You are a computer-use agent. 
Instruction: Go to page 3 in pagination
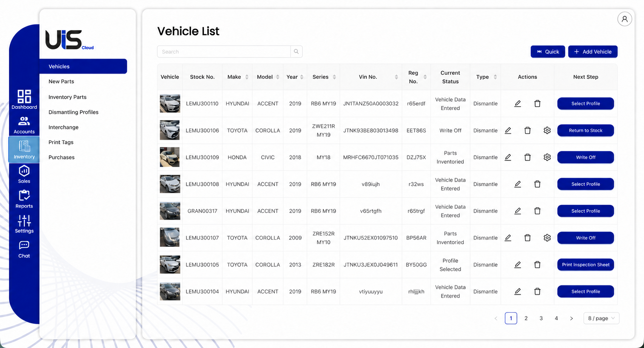541,318
